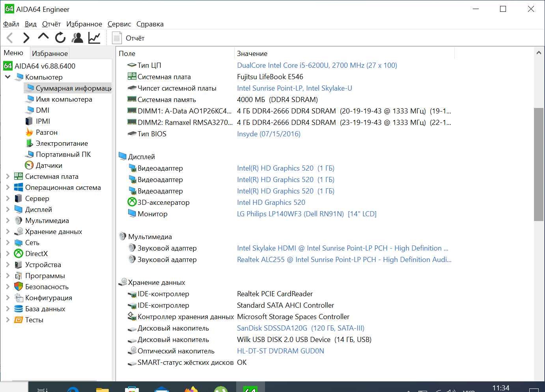This screenshot has width=545, height=392.
Task: Click the База данных database icon
Action: 19,309
